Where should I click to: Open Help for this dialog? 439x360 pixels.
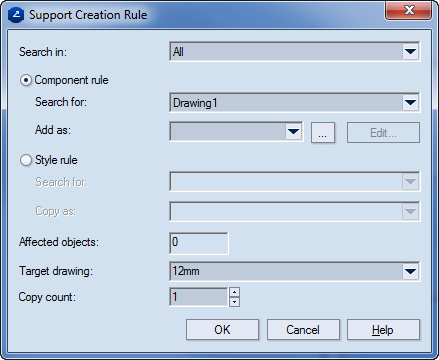click(383, 330)
